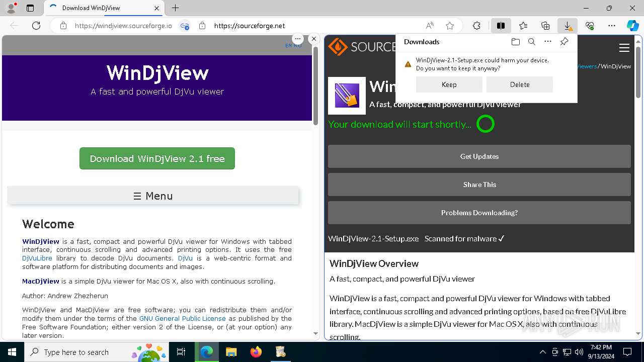The height and width of the screenshot is (362, 644).
Task: Delete the WinDjView-2.1-Setup.exe download
Action: click(519, 84)
